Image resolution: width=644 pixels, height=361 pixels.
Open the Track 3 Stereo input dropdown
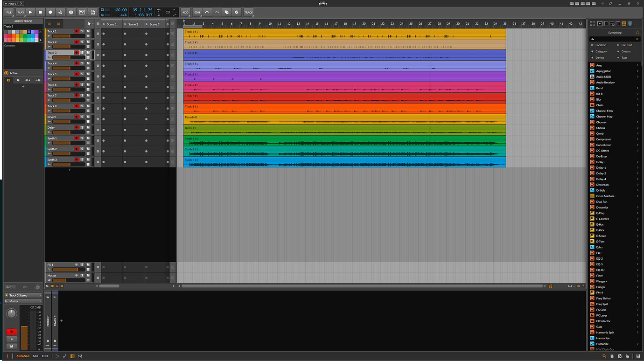click(x=23, y=295)
